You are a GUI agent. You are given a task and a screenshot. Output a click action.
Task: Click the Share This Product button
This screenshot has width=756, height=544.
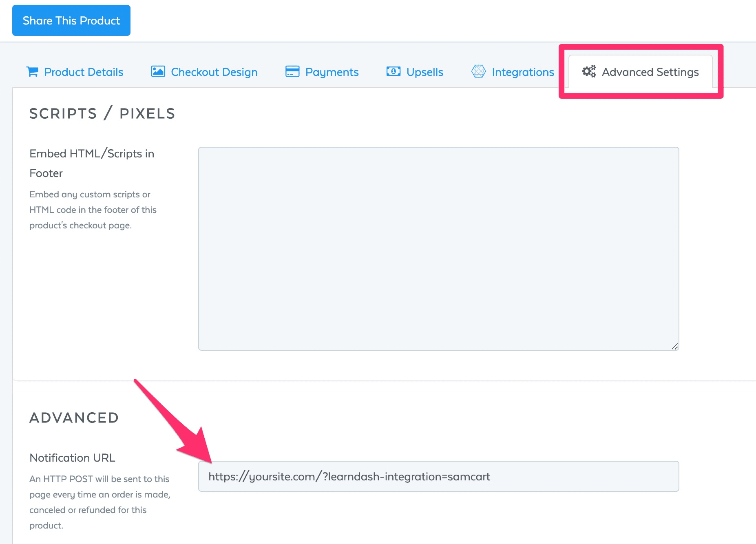click(71, 20)
